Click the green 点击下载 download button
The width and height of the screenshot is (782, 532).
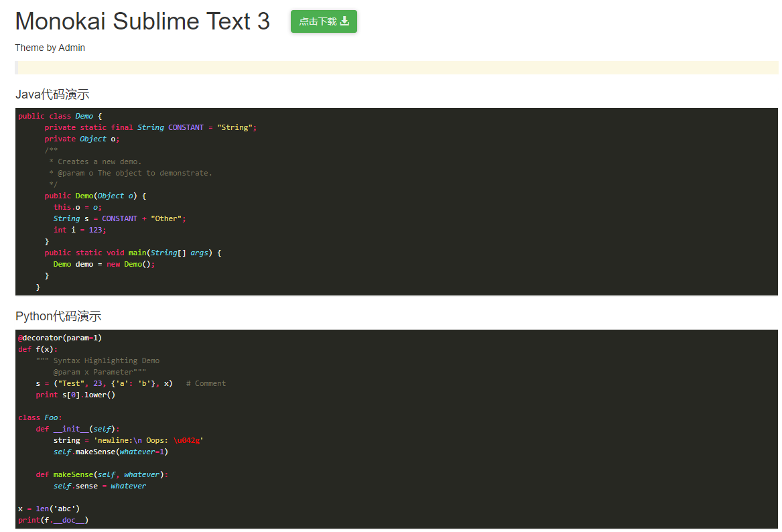pos(323,21)
